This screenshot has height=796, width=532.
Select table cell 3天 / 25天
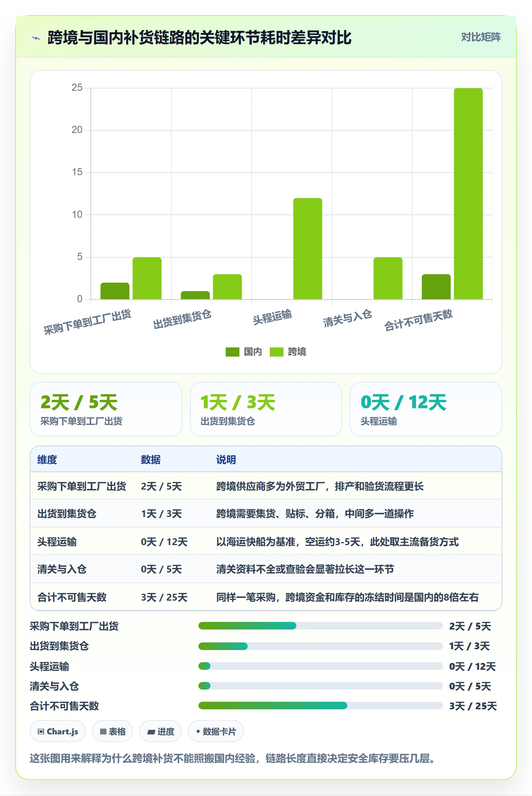pos(164,597)
